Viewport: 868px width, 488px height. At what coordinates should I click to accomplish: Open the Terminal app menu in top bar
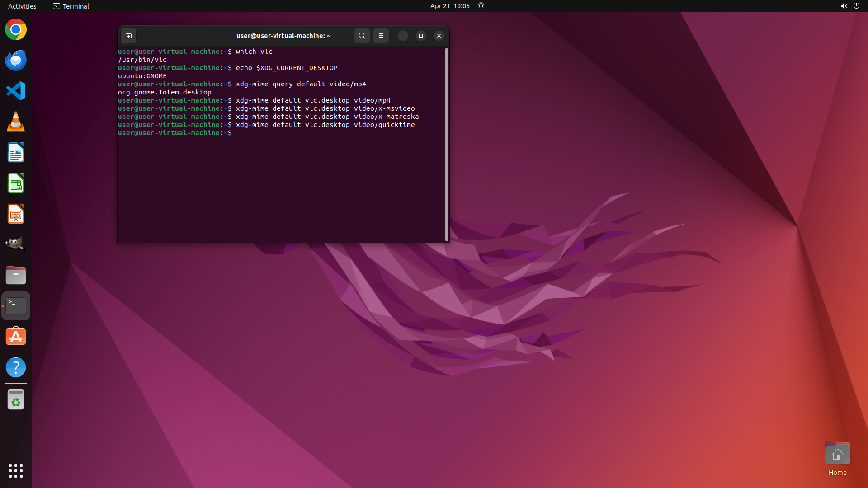tap(71, 6)
